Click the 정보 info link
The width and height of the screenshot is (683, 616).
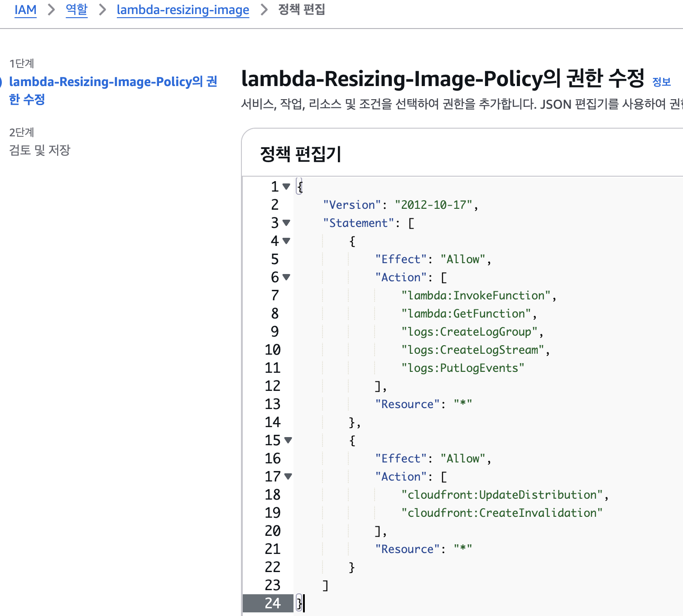(661, 82)
